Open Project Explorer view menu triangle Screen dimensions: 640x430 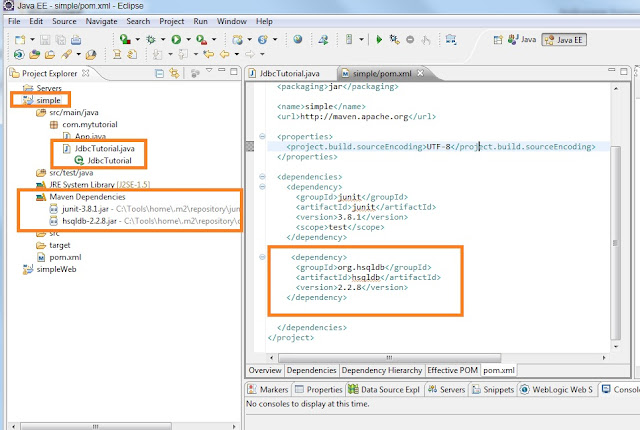pos(209,70)
